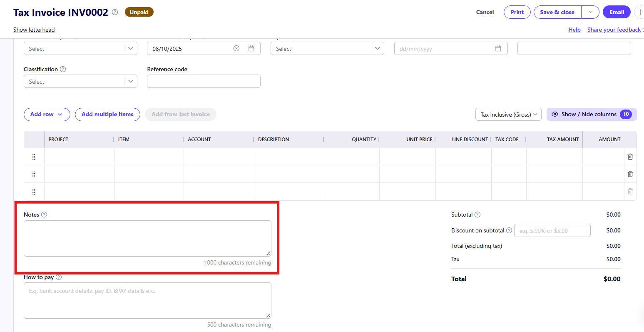The height and width of the screenshot is (332, 644).
Task: Open the Classification Select dropdown
Action: point(80,81)
